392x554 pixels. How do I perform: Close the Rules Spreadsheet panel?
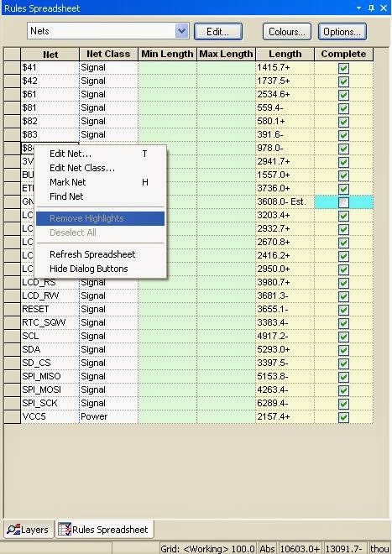(x=384, y=8)
